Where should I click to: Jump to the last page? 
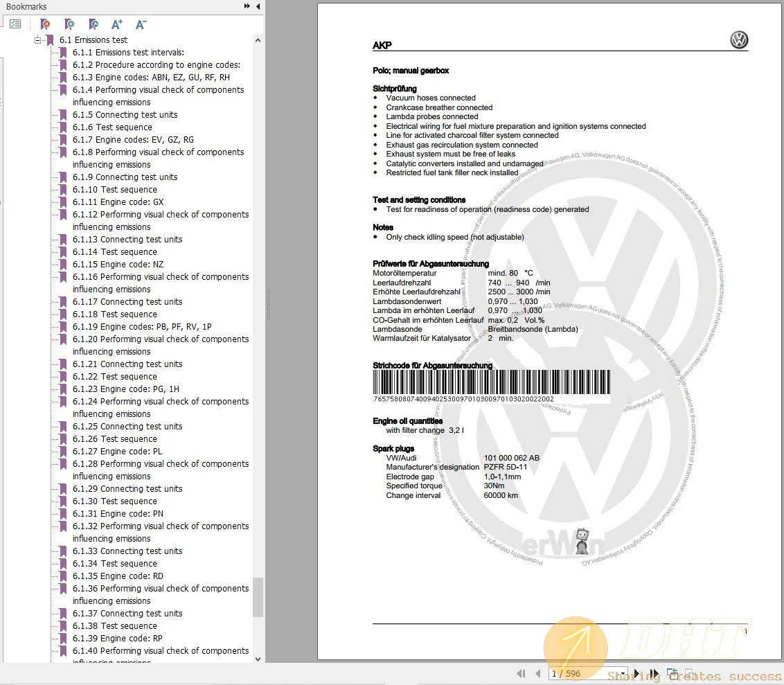[x=654, y=673]
